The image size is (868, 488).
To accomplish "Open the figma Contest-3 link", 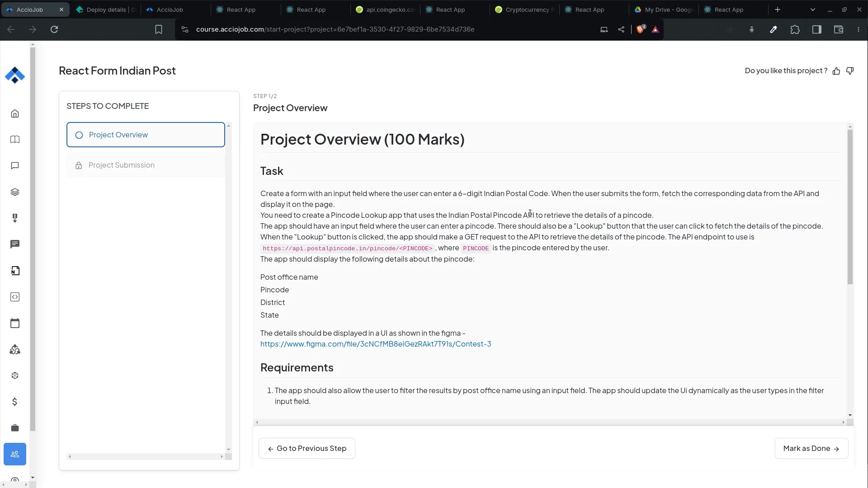I will coord(376,344).
